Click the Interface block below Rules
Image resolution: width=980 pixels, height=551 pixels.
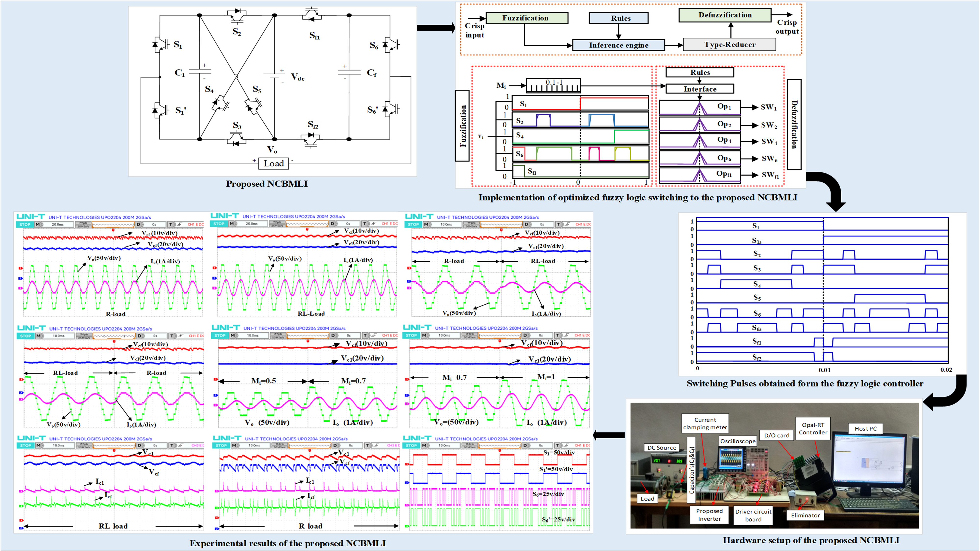click(700, 89)
